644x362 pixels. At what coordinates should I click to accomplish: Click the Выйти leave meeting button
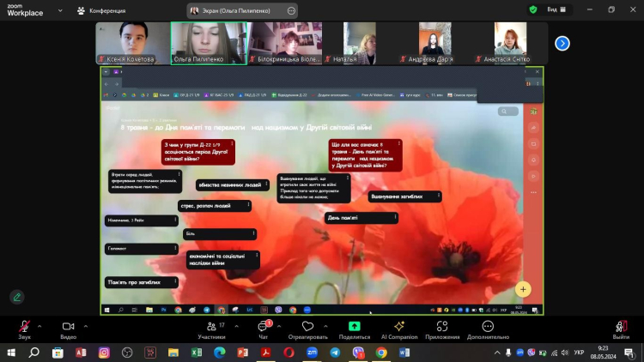click(620, 329)
